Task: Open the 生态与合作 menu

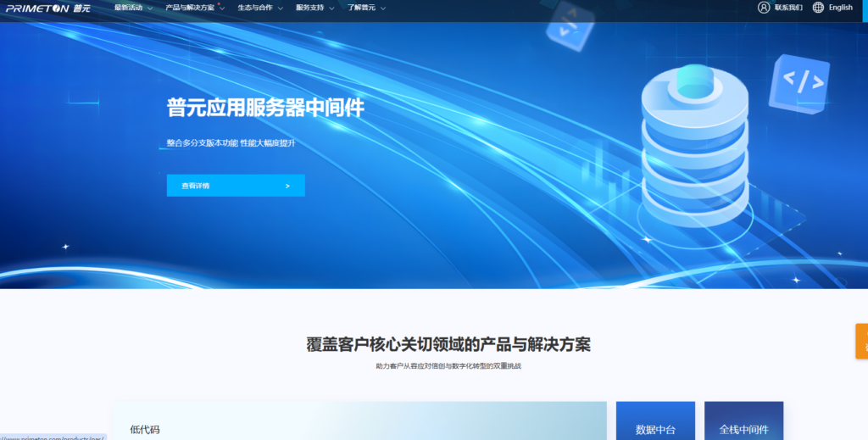Action: (x=255, y=8)
